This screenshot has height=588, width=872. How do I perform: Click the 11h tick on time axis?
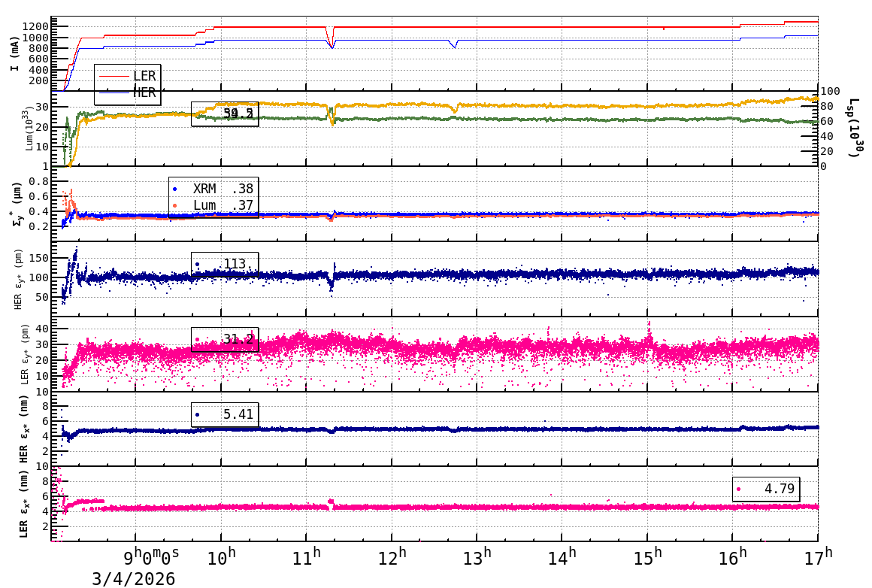(307, 556)
